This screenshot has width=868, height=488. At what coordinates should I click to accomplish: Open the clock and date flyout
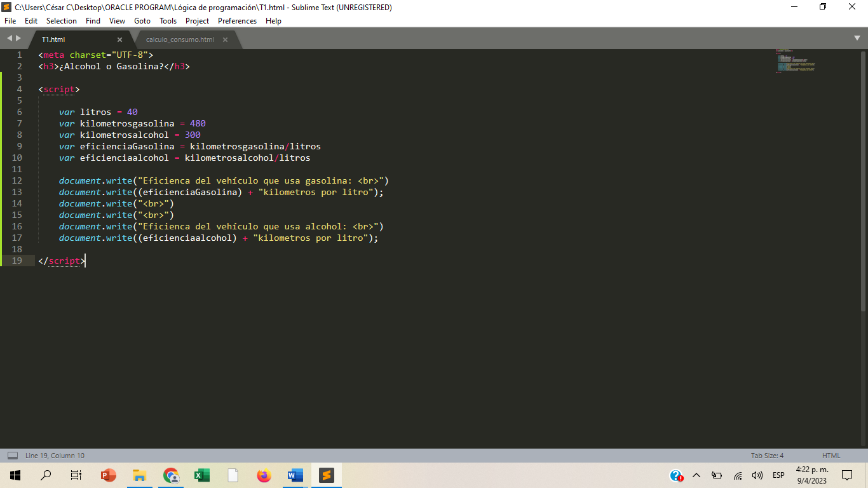tap(812, 475)
